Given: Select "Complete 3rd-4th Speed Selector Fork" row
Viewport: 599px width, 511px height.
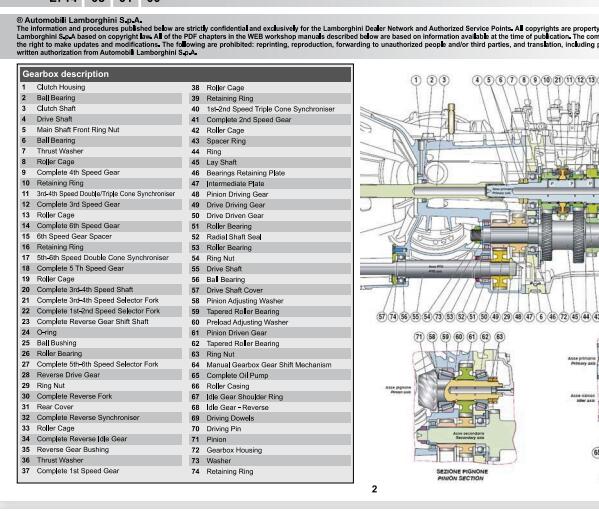Looking at the screenshot, I should coord(101,301).
